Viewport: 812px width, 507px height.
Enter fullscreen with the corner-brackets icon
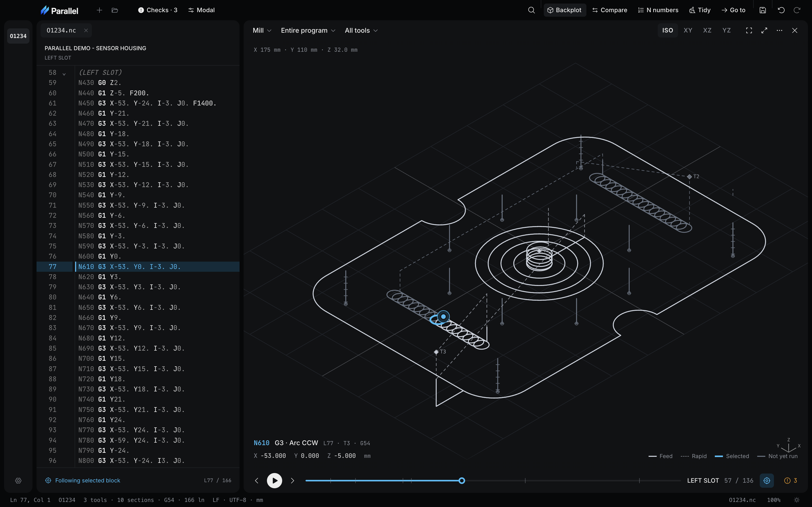click(749, 30)
